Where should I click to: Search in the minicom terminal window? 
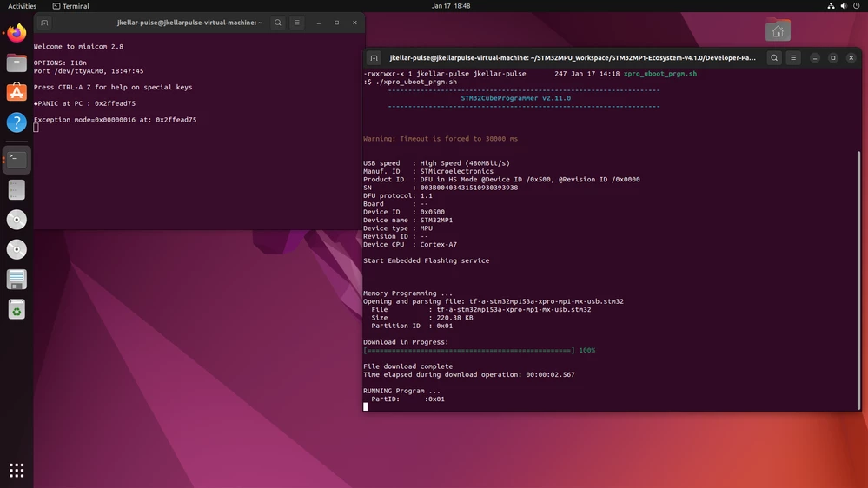click(278, 23)
